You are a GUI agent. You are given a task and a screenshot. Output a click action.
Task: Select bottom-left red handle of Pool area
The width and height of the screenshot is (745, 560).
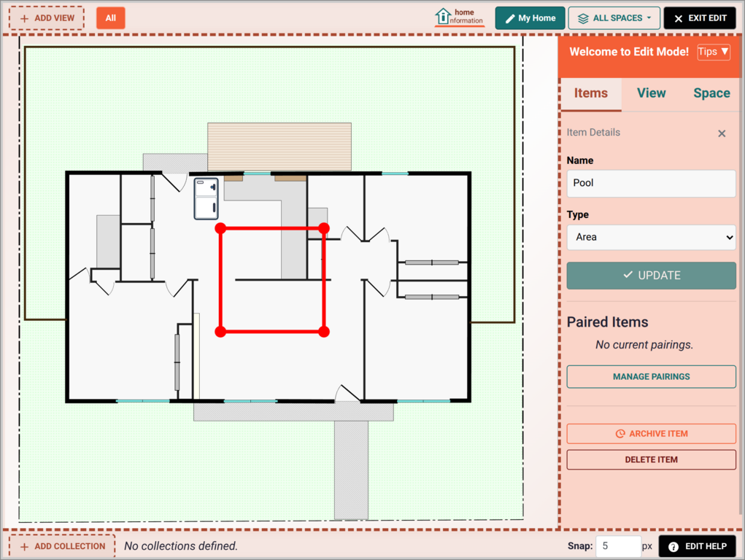pyautogui.click(x=220, y=332)
